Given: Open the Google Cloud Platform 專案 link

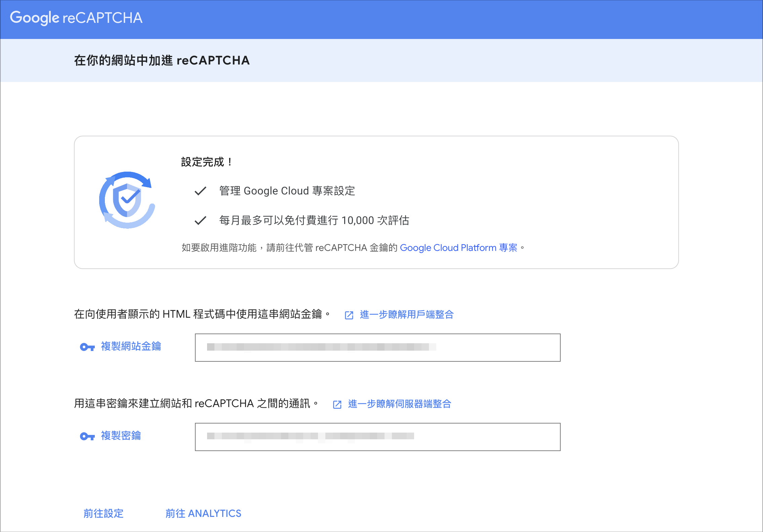Looking at the screenshot, I should [x=458, y=248].
